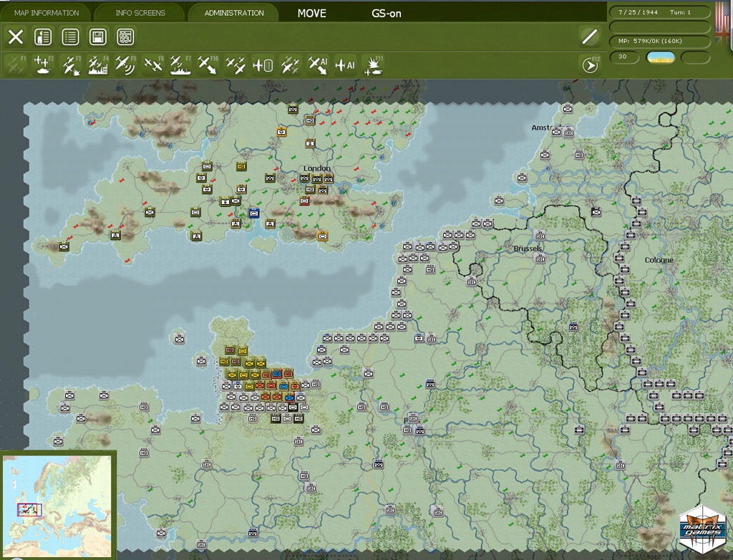Click the X icon in the Administration toolbar

[x=16, y=37]
